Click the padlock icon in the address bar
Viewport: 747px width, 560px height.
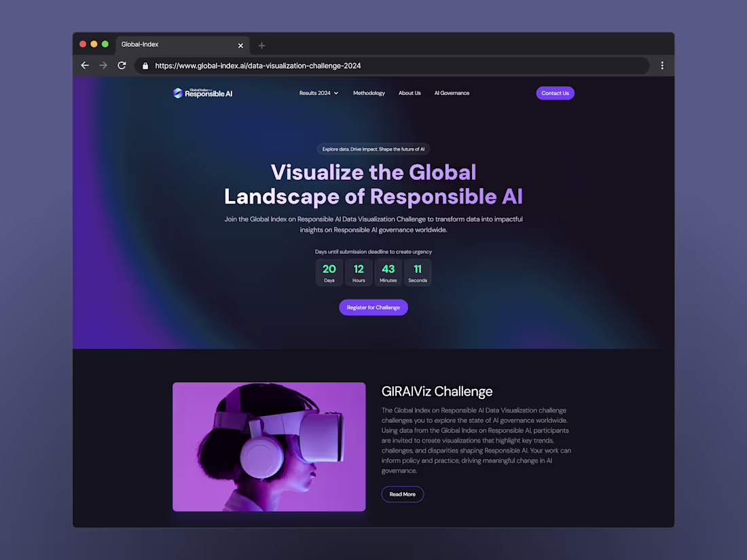tap(145, 66)
